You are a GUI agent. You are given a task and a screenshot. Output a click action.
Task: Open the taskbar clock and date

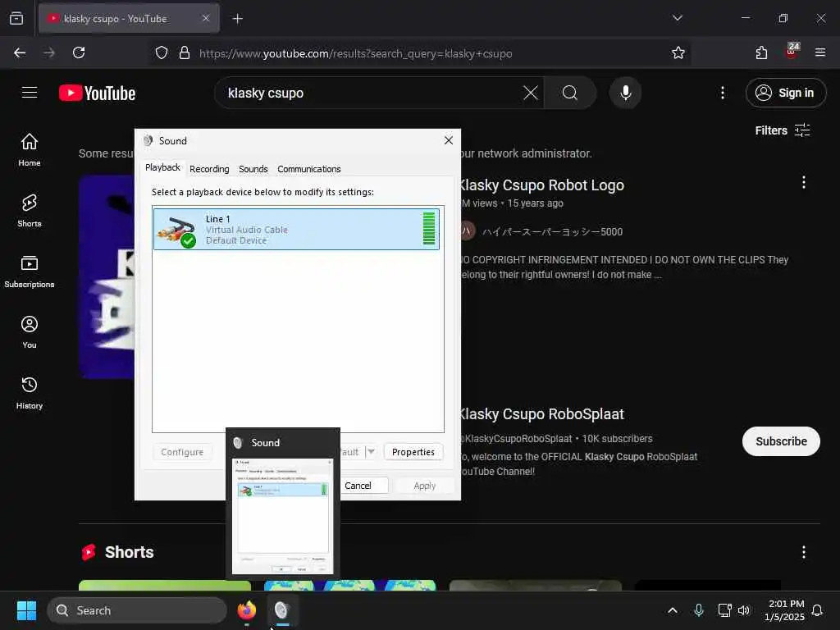point(784,610)
